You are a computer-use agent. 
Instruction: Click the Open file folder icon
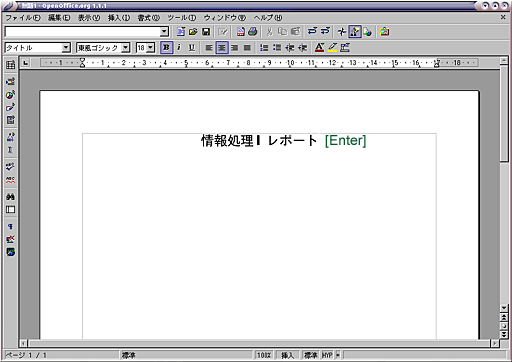(x=193, y=32)
